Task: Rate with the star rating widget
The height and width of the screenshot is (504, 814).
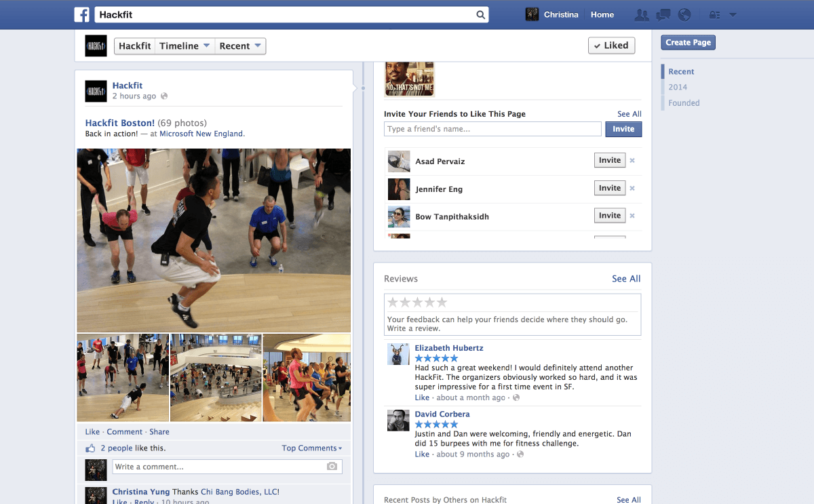Action: coord(417,302)
